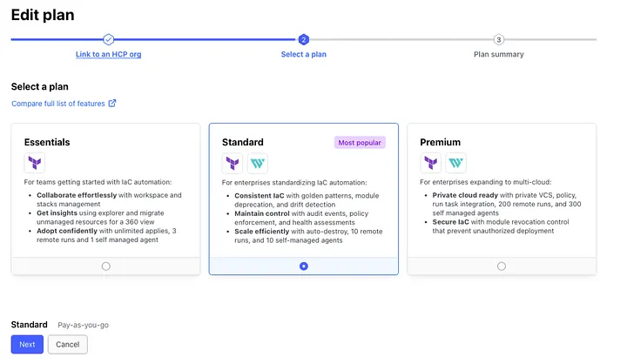Select the Standard plan radio button
The image size is (627, 364).
(x=303, y=266)
